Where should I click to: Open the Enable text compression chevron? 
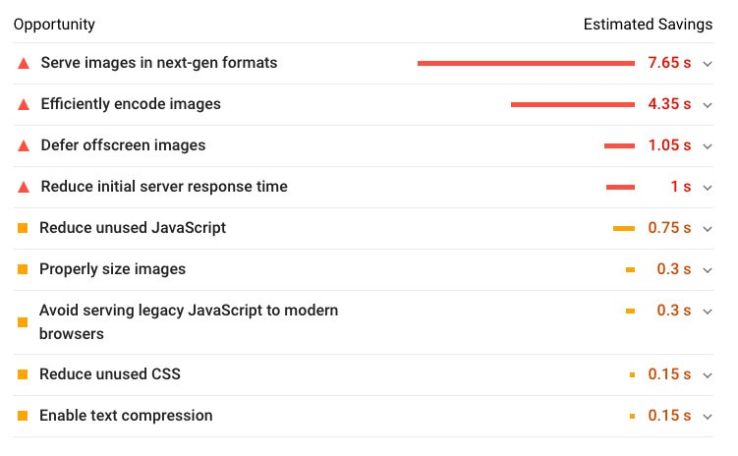pos(707,416)
